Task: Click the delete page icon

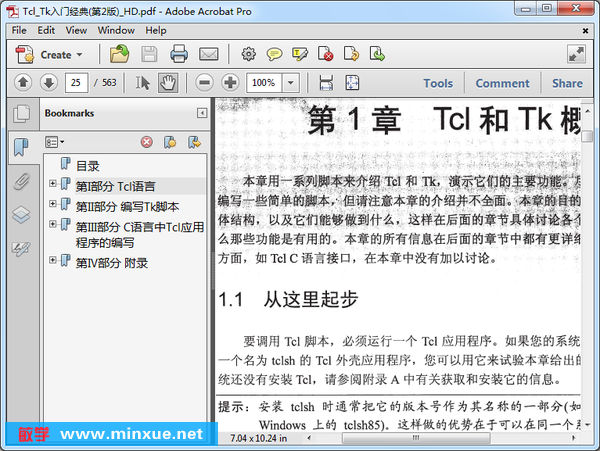Action: click(325, 54)
